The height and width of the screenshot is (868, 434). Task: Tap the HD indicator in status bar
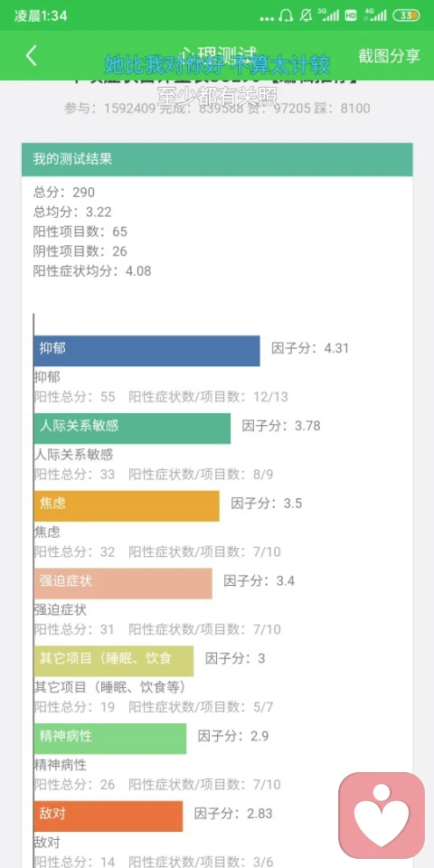pos(351,15)
